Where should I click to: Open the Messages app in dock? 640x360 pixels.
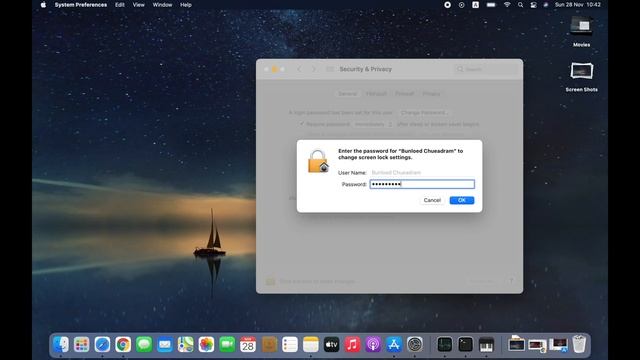[144, 344]
